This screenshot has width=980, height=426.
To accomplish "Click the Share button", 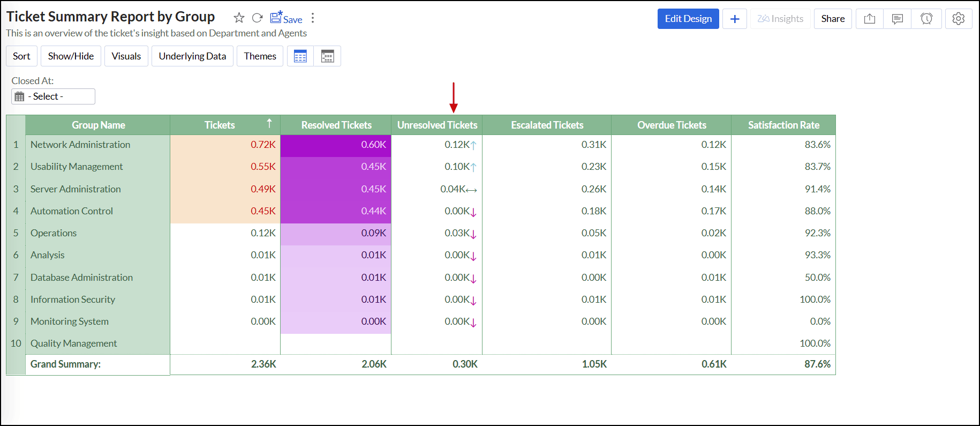I will [833, 19].
